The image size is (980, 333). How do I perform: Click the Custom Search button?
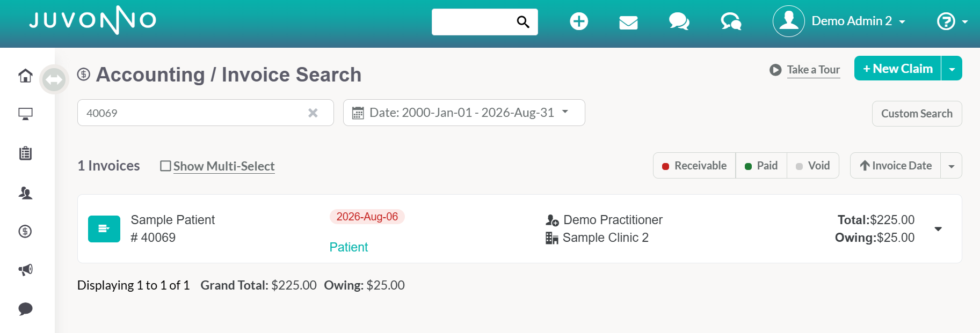(x=917, y=114)
